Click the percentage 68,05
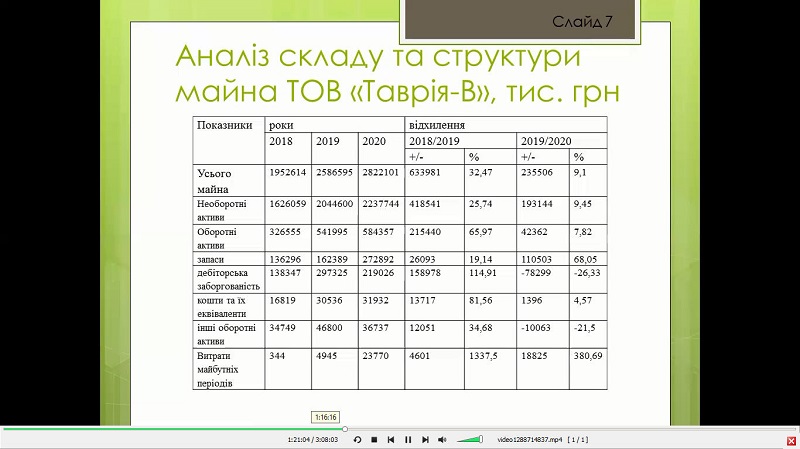The height and width of the screenshot is (449, 800). [585, 259]
